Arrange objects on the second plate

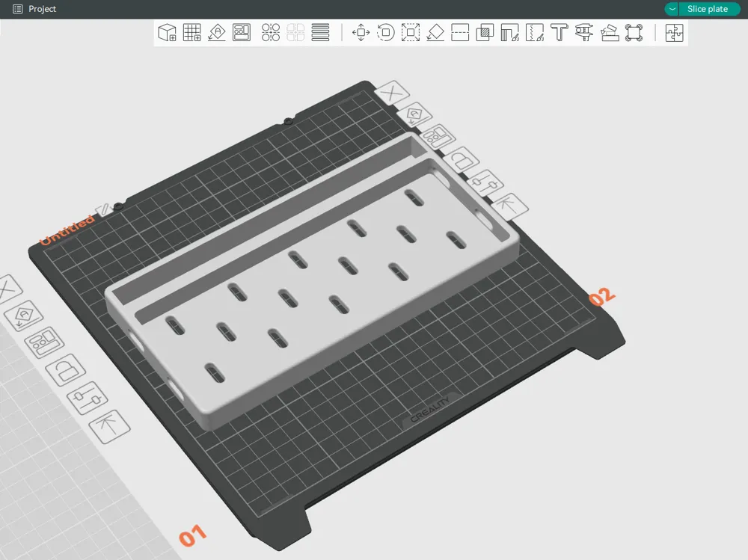437,137
